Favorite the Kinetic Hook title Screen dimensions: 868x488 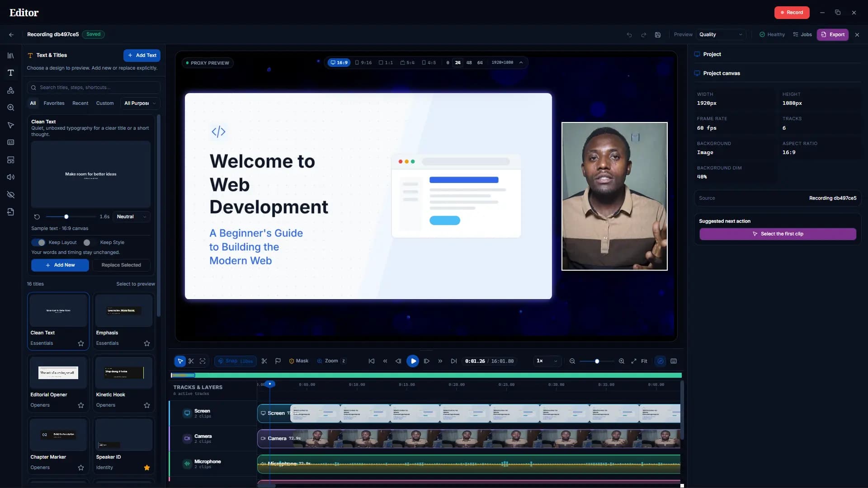coord(147,405)
